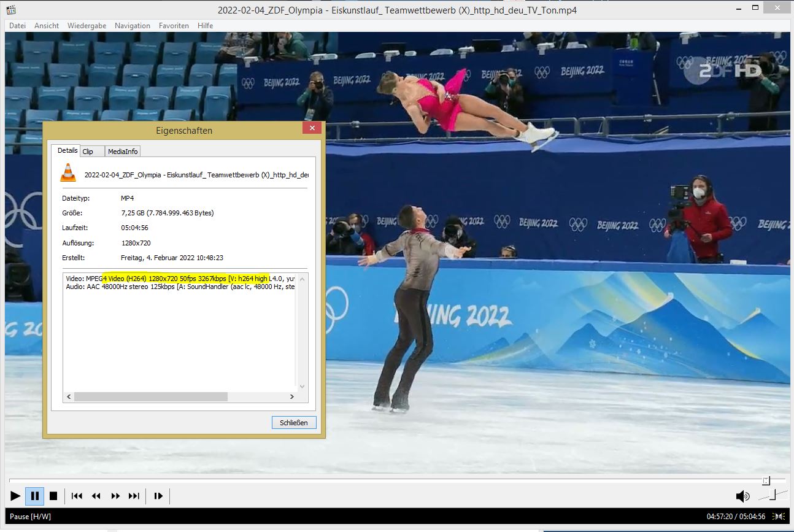Open the Datei menu
The height and width of the screenshot is (532, 794).
[18, 26]
